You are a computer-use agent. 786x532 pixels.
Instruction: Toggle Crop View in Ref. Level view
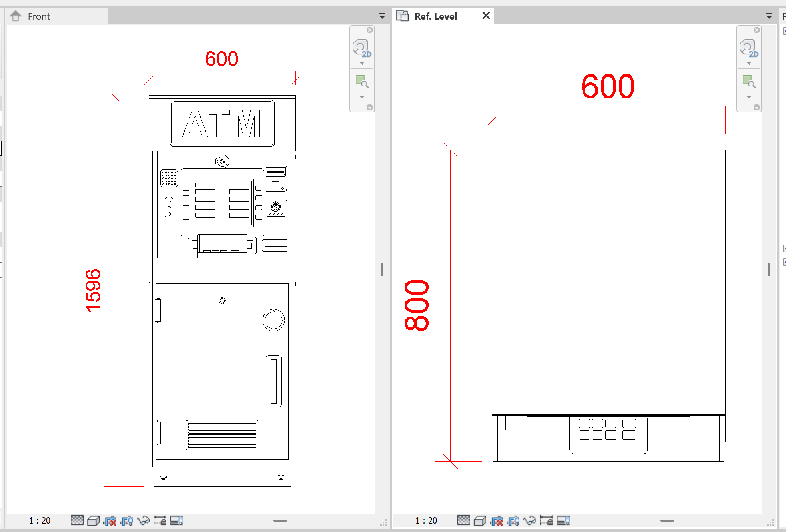click(497, 521)
